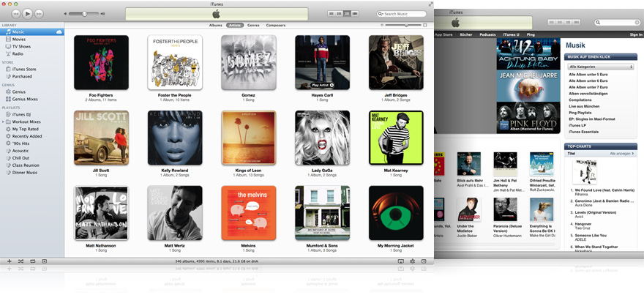Click the iCloud icon next to Music
The height and width of the screenshot is (295, 644).
[x=59, y=31]
